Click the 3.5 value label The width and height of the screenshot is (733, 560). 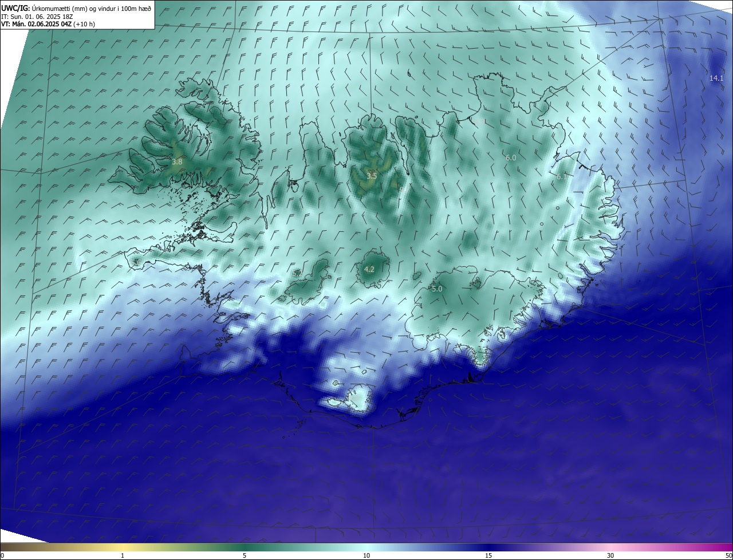click(371, 176)
